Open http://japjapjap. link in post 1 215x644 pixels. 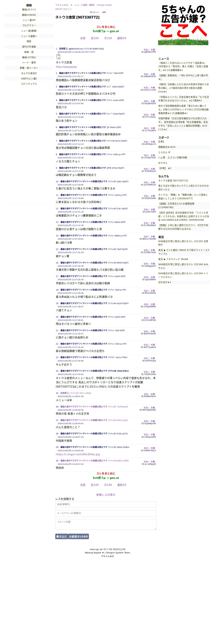pos(67,67)
